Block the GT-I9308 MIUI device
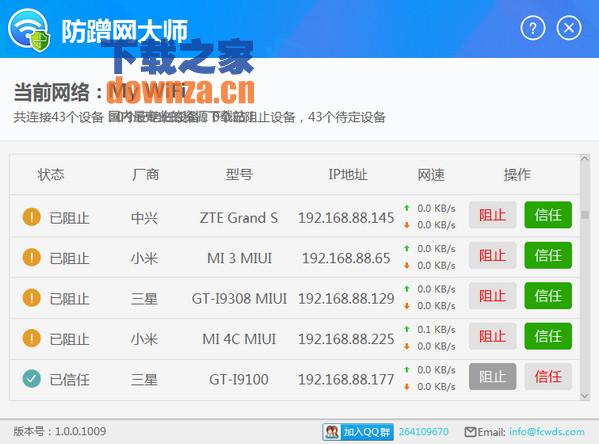The height and width of the screenshot is (444, 599). point(492,296)
